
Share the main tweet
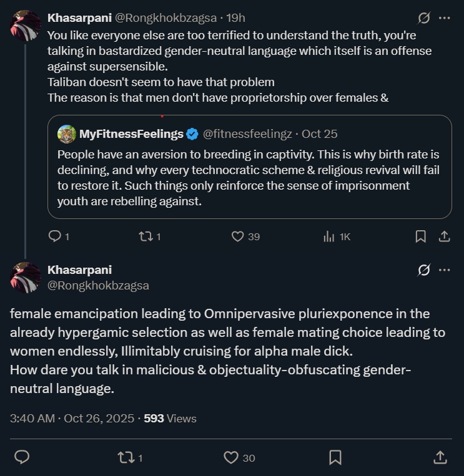click(440, 457)
